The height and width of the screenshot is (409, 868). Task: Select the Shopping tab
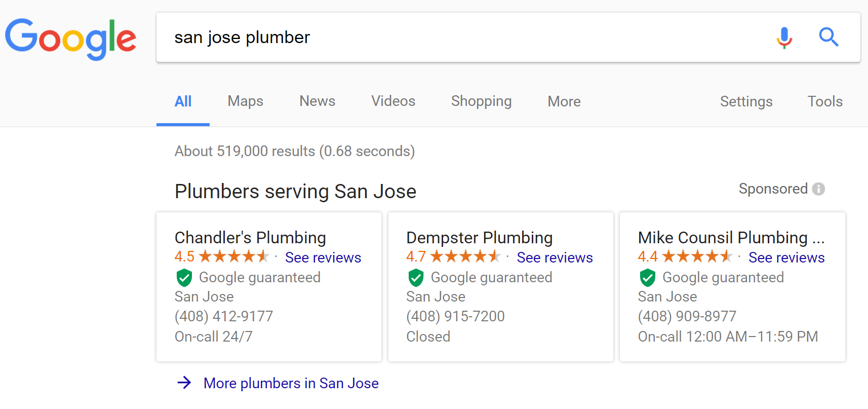(x=481, y=101)
